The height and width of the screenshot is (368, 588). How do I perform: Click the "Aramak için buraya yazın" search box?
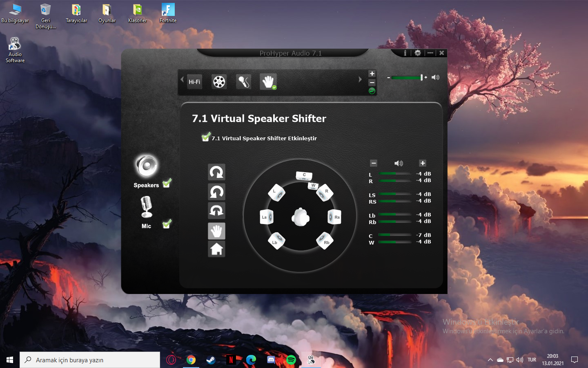coord(90,360)
